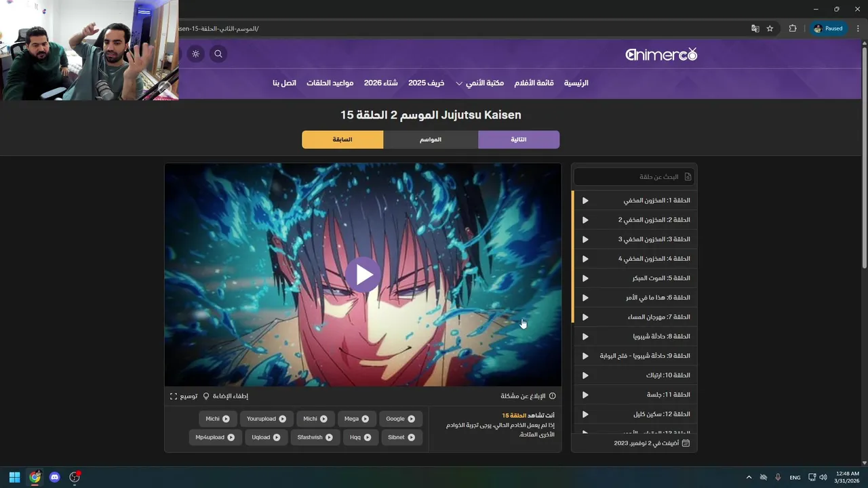Toggle lights off with إطفاء الإضاءة

click(x=226, y=396)
